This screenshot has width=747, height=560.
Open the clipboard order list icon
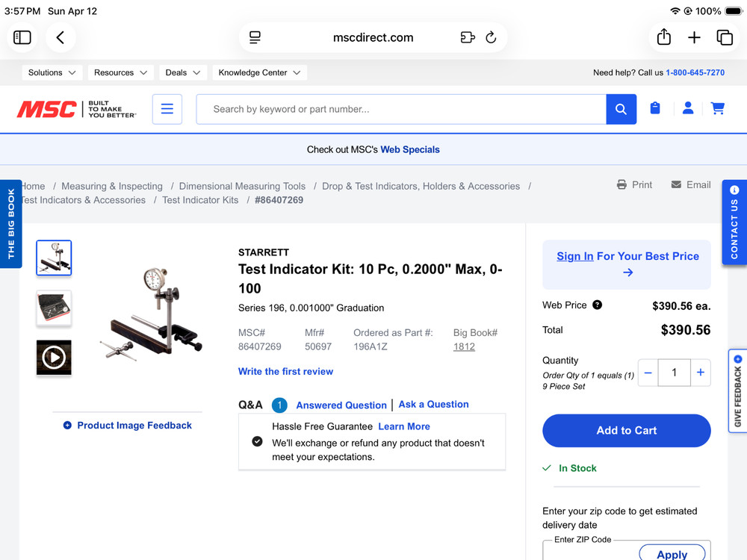click(x=655, y=109)
